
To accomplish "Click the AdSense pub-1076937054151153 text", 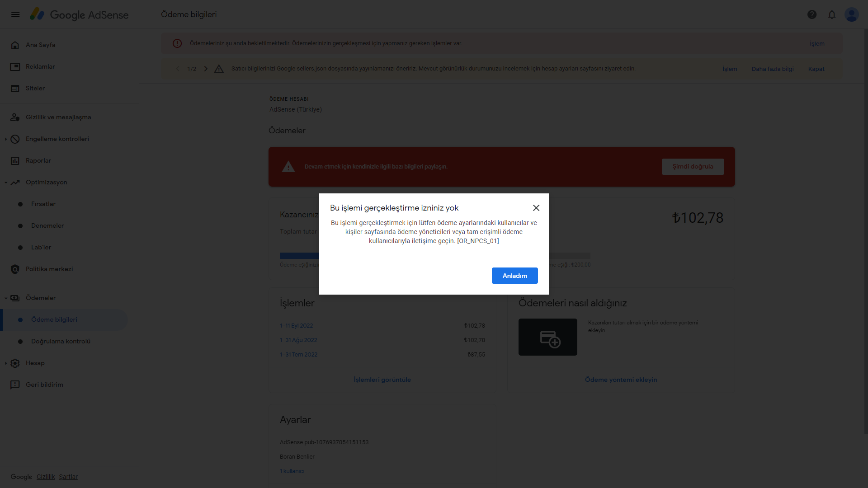I will coord(324,442).
